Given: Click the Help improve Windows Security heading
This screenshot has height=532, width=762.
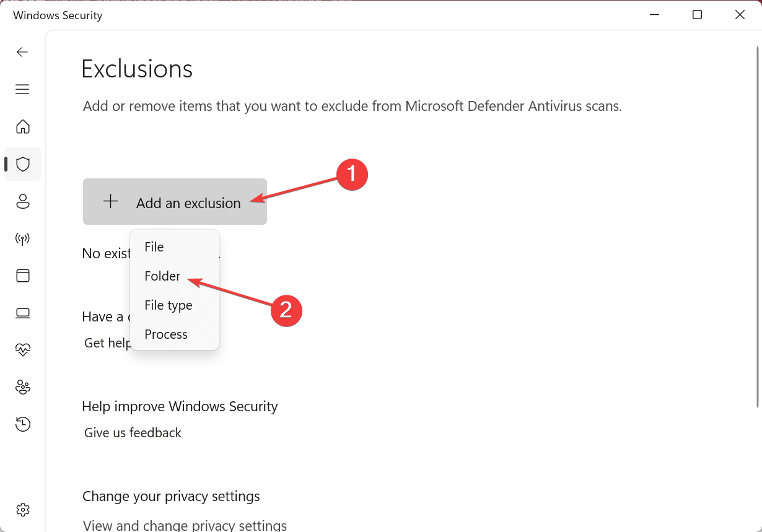Looking at the screenshot, I should [x=180, y=406].
